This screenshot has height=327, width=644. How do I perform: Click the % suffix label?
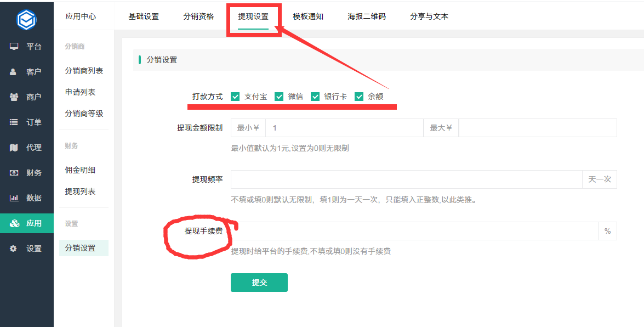coord(607,231)
